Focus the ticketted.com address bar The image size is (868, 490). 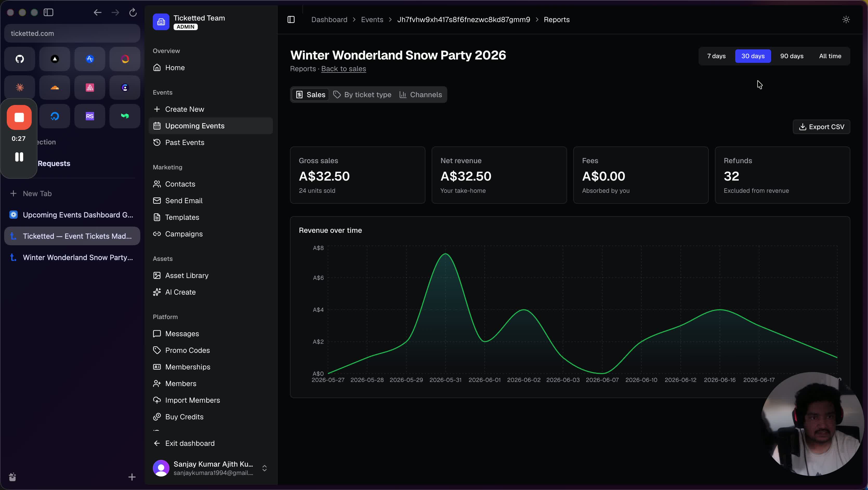click(72, 33)
